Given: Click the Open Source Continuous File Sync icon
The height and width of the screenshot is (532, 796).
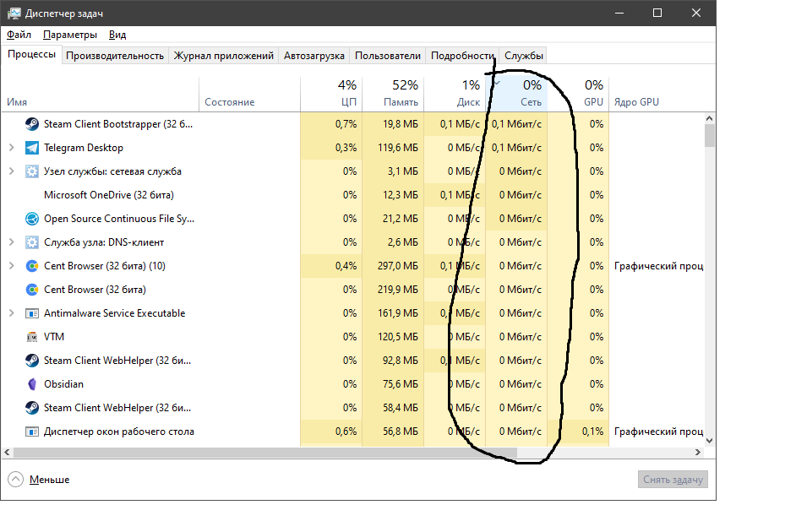Looking at the screenshot, I should pyautogui.click(x=32, y=219).
